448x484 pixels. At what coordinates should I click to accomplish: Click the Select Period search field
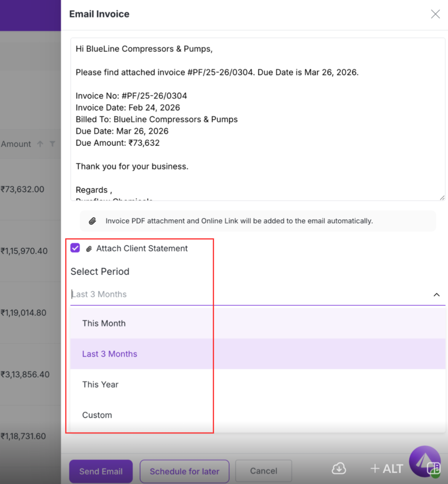(247, 295)
